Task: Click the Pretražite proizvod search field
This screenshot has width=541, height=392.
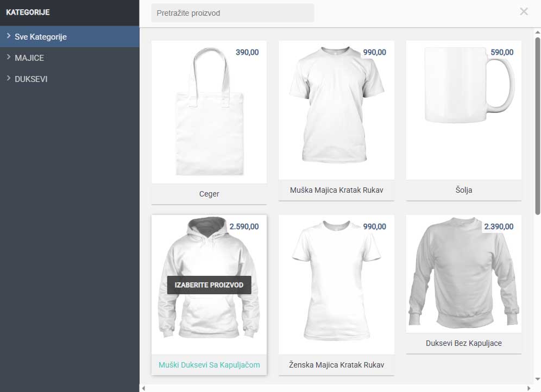Action: (x=232, y=12)
